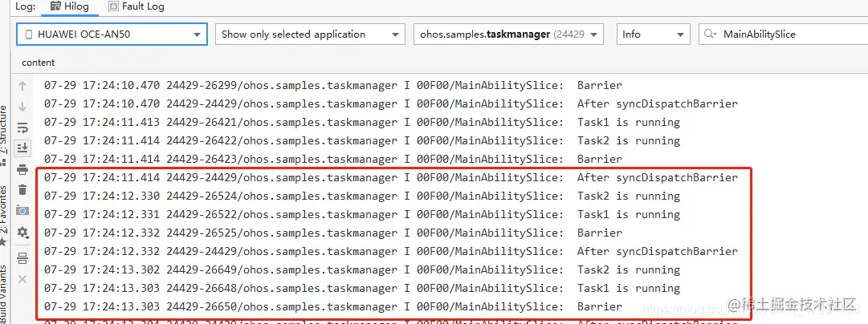This screenshot has height=324, width=868.
Task: Open the Structure side panel tab
Action: pyautogui.click(x=3, y=135)
